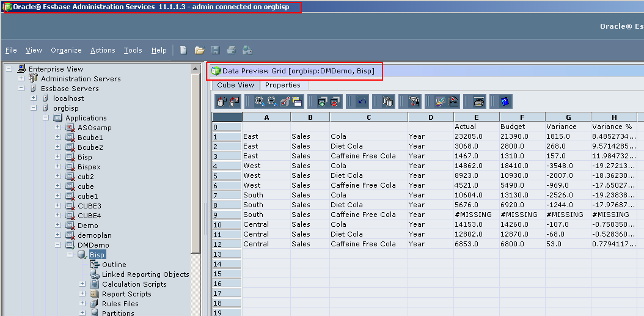
Task: Click the Open folder icon in main toolbar
Action: coord(200,50)
